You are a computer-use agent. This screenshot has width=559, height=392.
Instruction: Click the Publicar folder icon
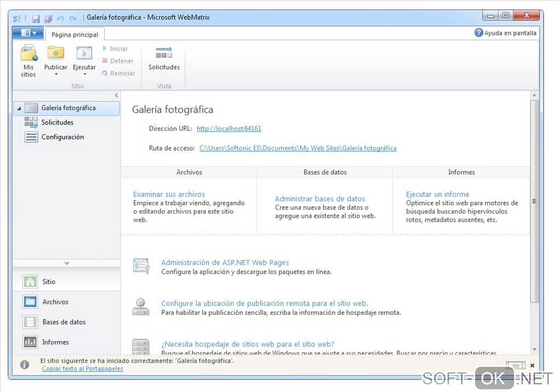55,54
